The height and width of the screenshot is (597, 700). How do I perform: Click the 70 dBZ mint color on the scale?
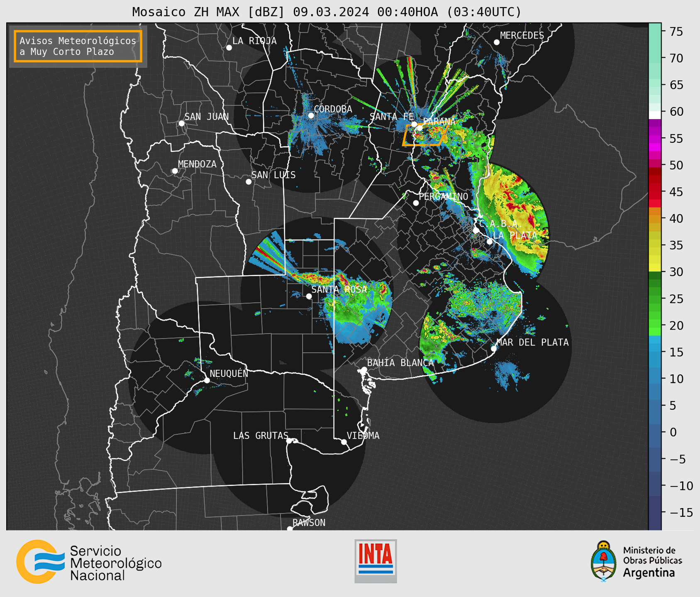click(x=655, y=58)
